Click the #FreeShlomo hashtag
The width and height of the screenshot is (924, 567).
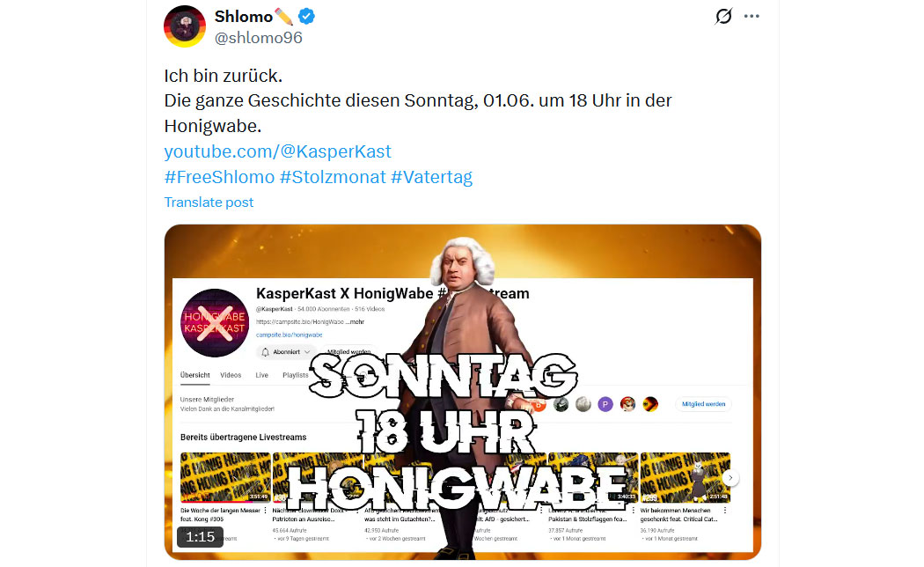[219, 177]
